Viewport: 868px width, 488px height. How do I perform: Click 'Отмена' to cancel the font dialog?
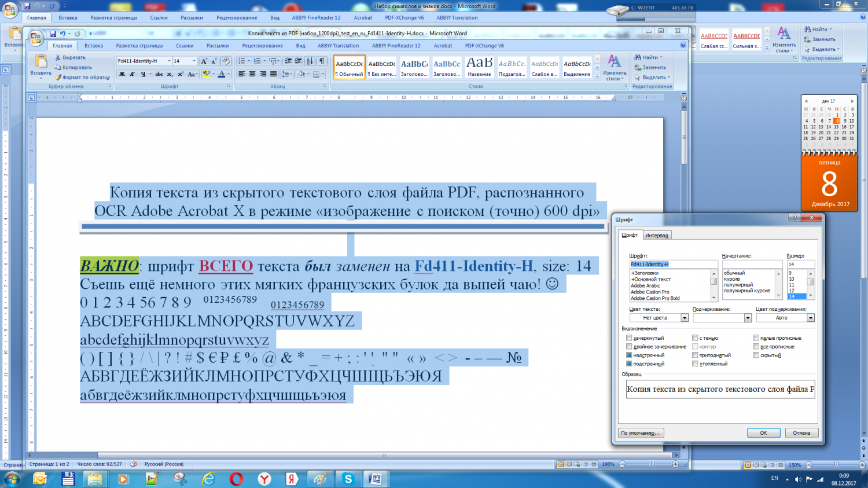tap(801, 433)
